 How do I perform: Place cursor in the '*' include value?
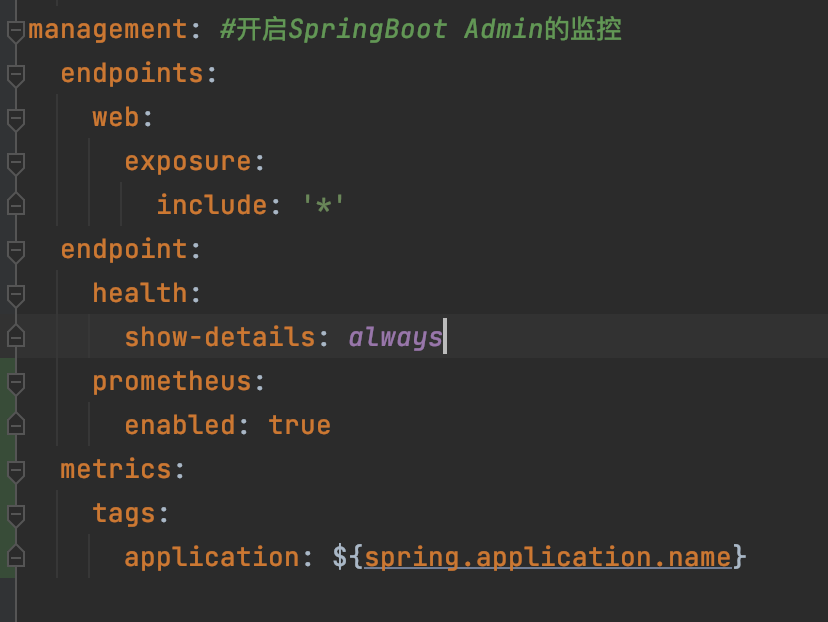pos(323,205)
